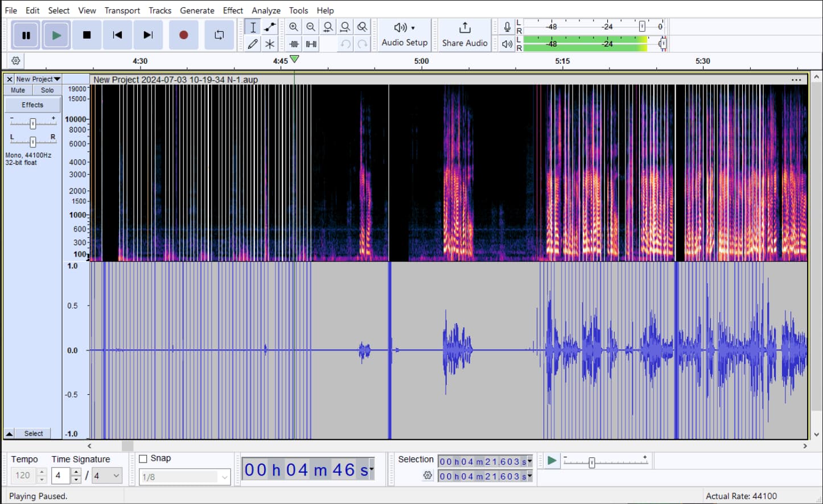The image size is (823, 504).
Task: Click the record meter microphone icon
Action: coord(507,27)
